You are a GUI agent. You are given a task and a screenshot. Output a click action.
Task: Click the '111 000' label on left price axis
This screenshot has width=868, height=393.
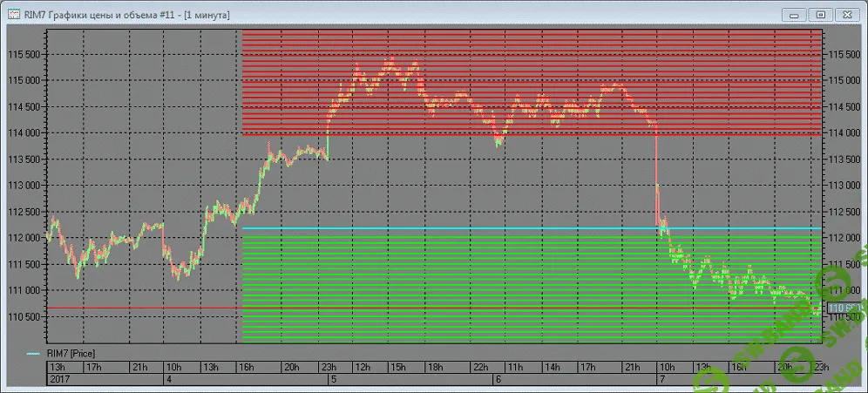[x=24, y=290]
